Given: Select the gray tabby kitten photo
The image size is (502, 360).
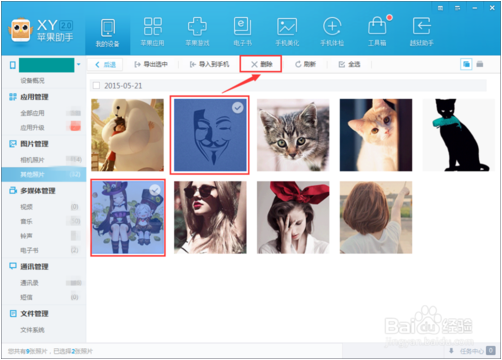Looking at the screenshot, I should pyautogui.click(x=293, y=135).
